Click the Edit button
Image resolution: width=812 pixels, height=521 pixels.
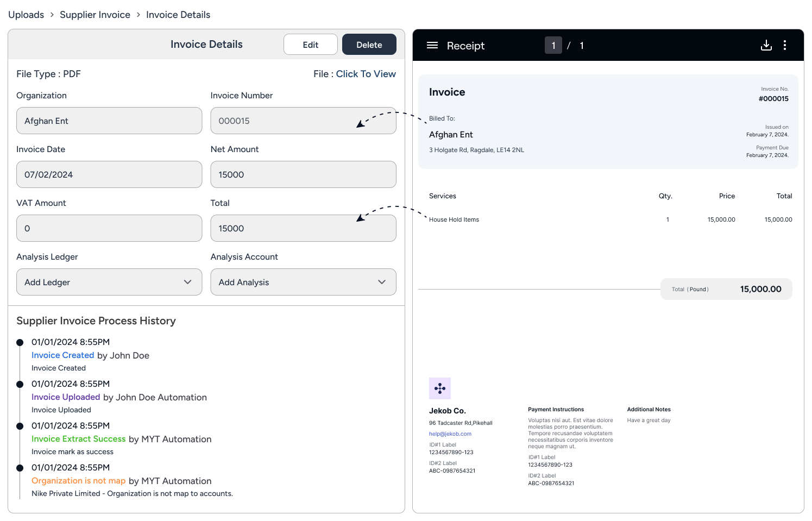coord(310,45)
